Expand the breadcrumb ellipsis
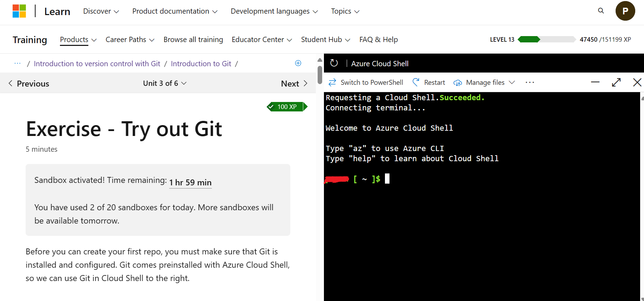The image size is (644, 301). coord(18,63)
